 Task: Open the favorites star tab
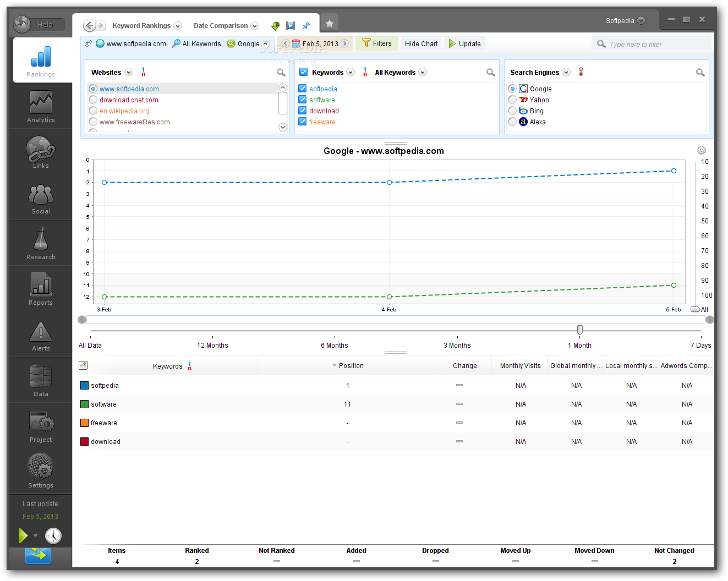point(330,23)
